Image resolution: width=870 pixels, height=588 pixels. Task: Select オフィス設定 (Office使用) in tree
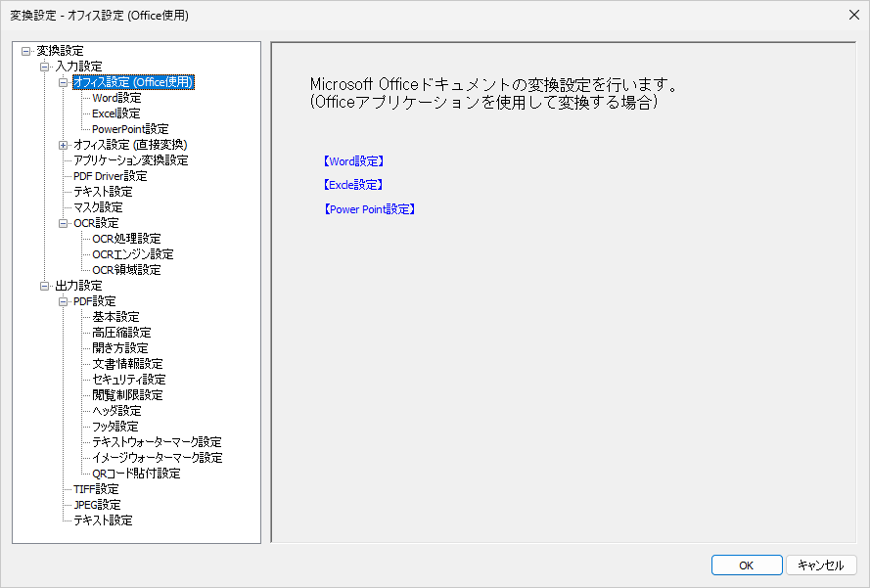tap(133, 82)
